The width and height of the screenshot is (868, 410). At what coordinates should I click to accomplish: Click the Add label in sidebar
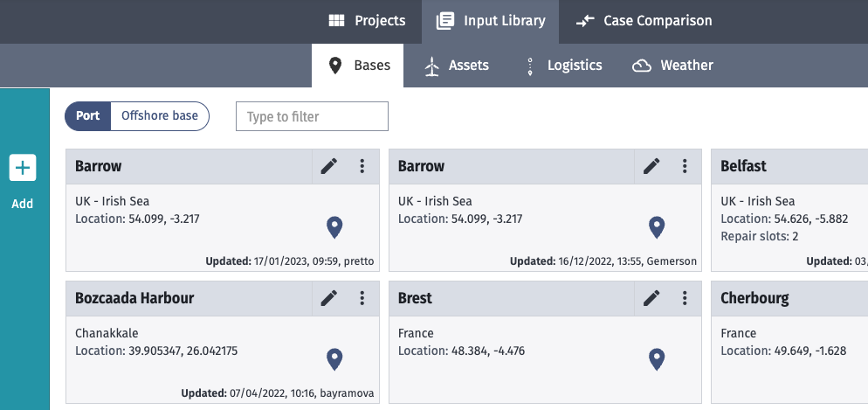(22, 204)
